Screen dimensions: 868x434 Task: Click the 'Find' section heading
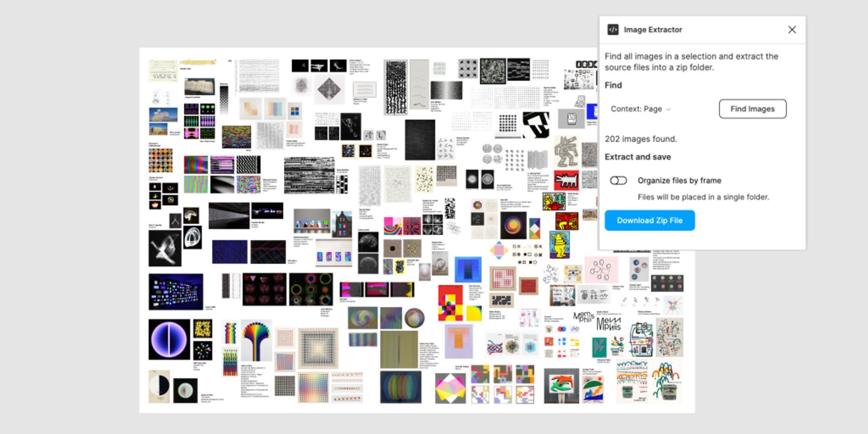pyautogui.click(x=613, y=85)
